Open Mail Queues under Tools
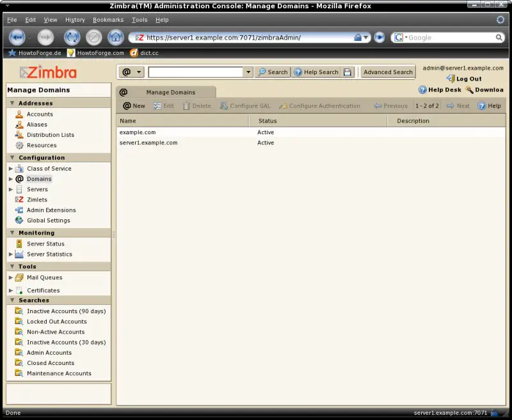Screen dimensions: 512x420 tap(44, 277)
